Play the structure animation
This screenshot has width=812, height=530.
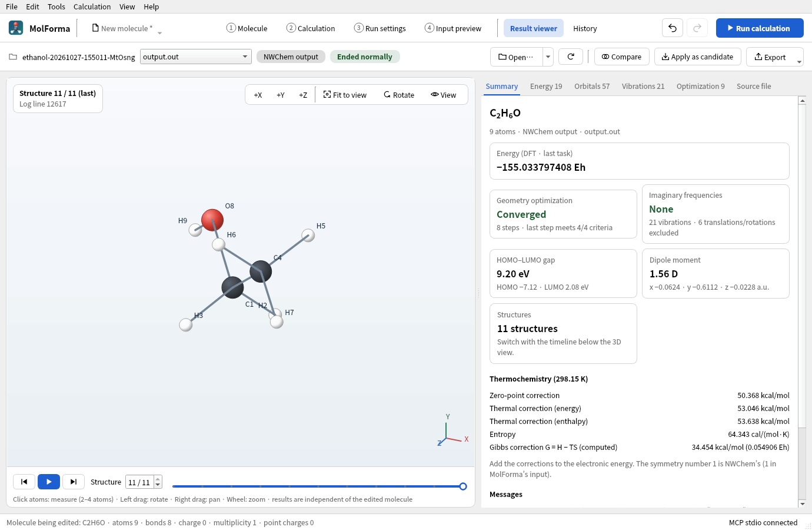[49, 482]
